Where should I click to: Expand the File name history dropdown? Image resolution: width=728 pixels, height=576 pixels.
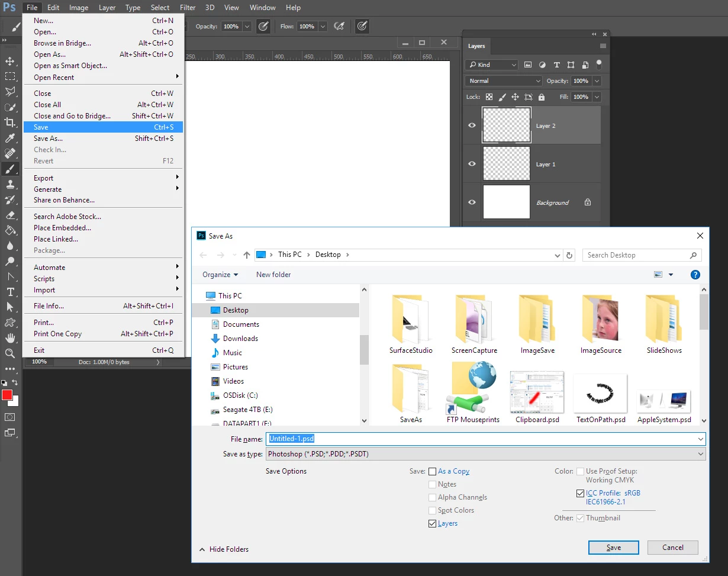pos(701,439)
